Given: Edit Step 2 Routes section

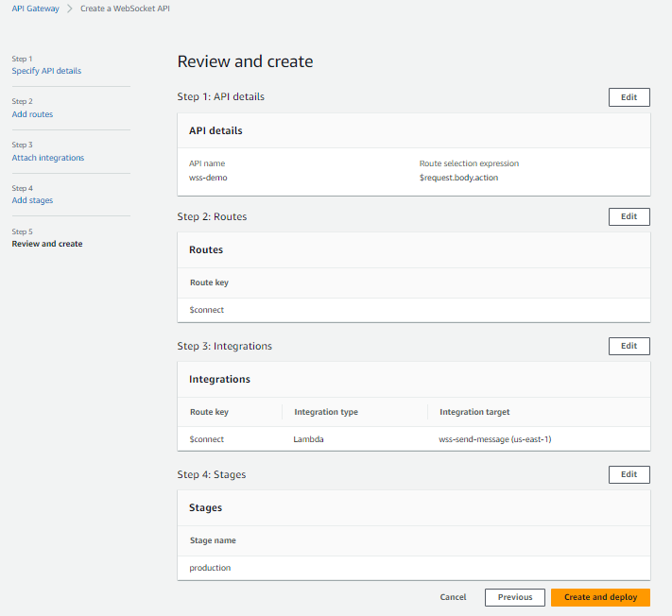Looking at the screenshot, I should (x=629, y=216).
